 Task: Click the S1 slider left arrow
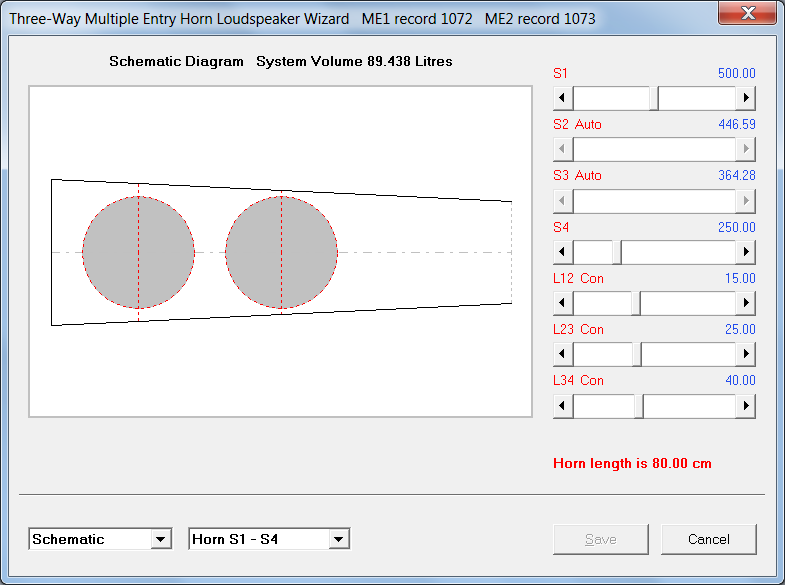(x=563, y=98)
